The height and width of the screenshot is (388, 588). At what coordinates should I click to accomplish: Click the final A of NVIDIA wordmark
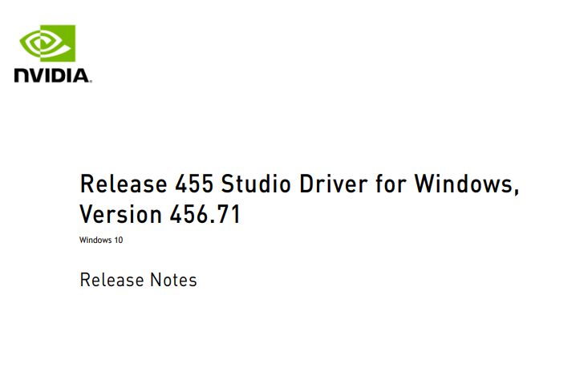pyautogui.click(x=80, y=75)
